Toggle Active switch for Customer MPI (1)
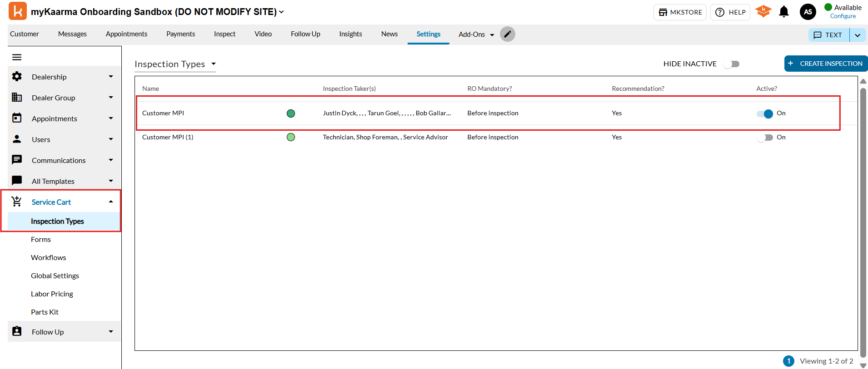868x369 pixels. 765,138
